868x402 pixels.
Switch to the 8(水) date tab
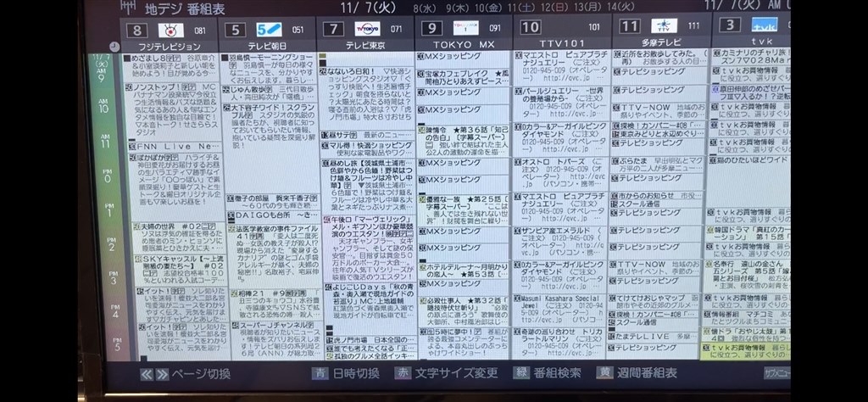(x=425, y=8)
